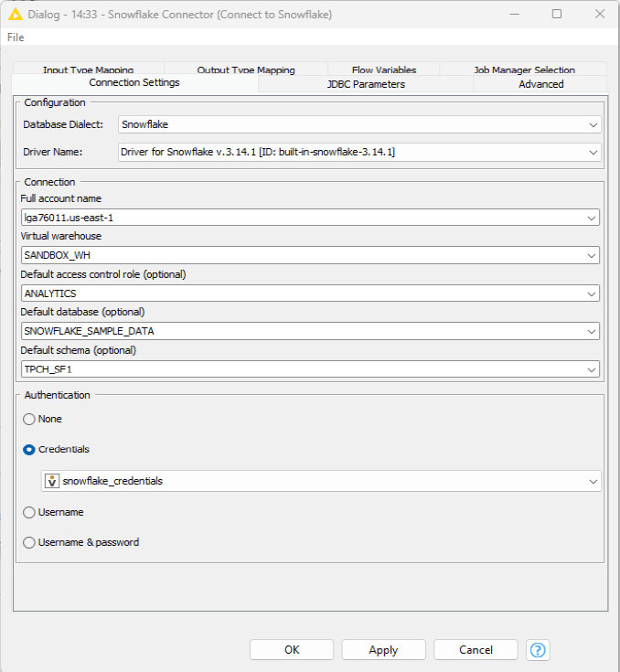
Task: Switch to the Flow Variables tab
Action: (x=384, y=69)
